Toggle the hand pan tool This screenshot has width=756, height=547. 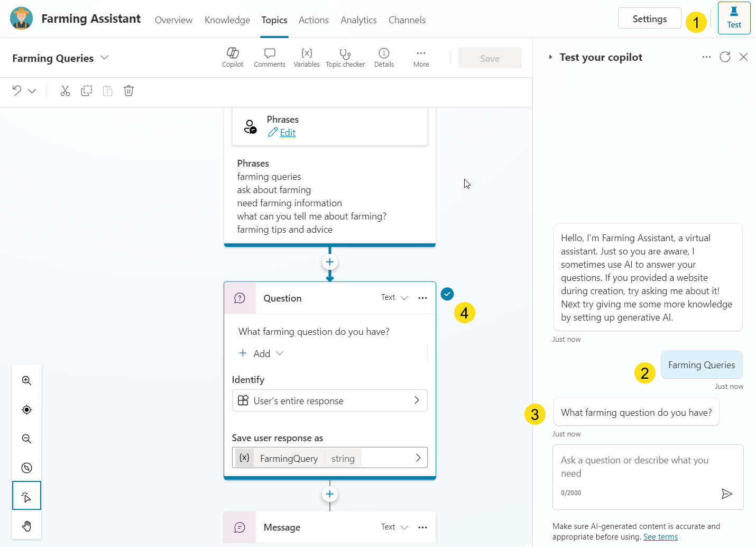26,526
